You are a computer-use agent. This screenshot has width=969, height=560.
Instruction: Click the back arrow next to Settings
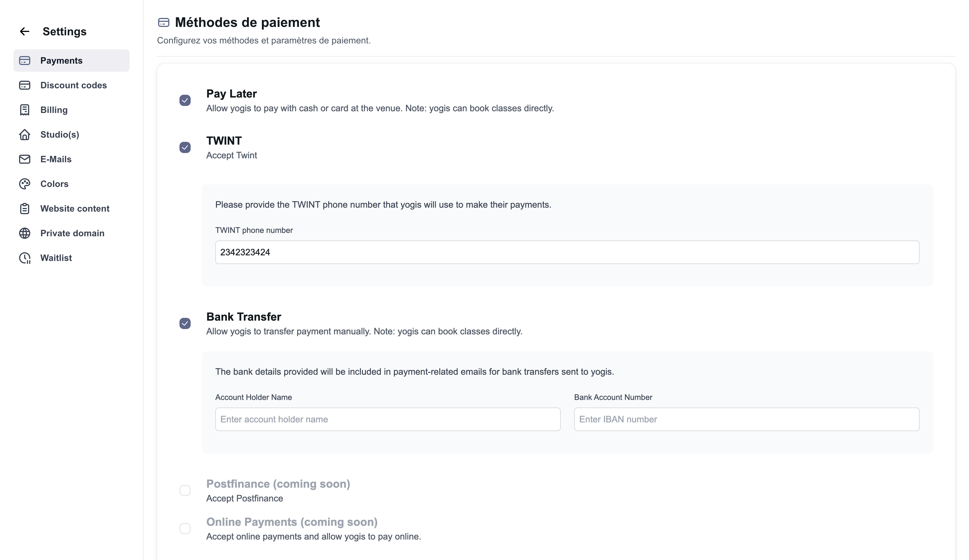[25, 31]
